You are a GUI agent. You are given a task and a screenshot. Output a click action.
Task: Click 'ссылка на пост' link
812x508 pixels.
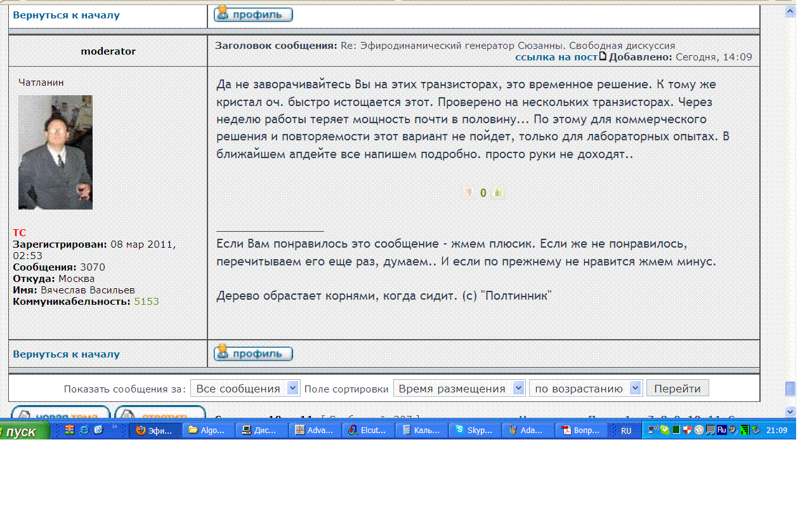pos(556,57)
